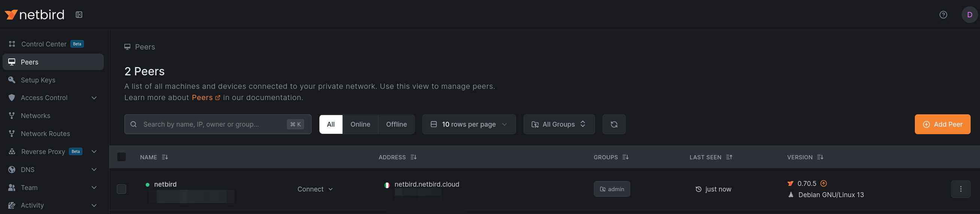Screen dimensions: 980x214
Task: Open the user avatar D menu
Action: tap(970, 15)
